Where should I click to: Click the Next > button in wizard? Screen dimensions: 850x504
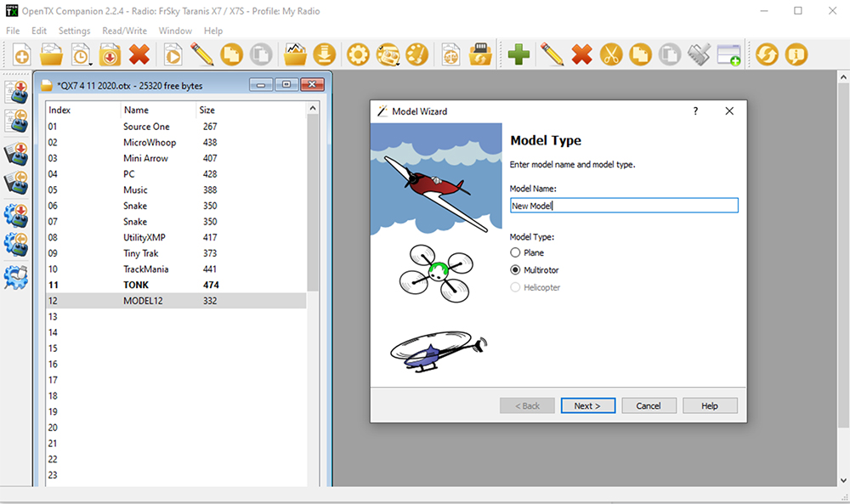point(587,406)
